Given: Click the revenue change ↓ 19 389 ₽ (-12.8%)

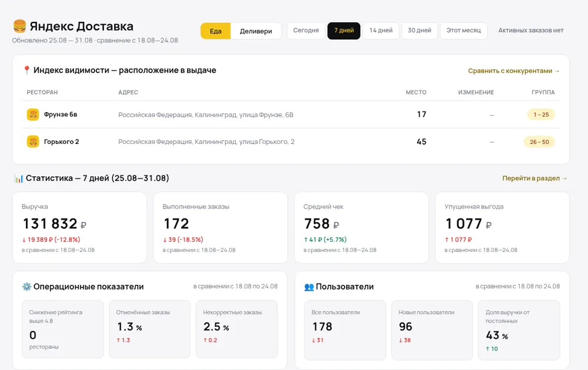Looking at the screenshot, I should (51, 240).
